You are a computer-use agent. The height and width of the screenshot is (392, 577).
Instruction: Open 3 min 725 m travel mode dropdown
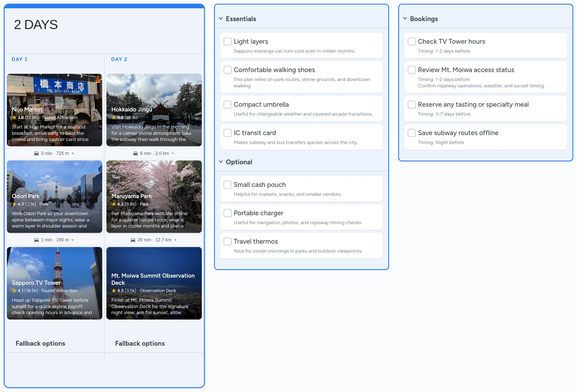73,154
